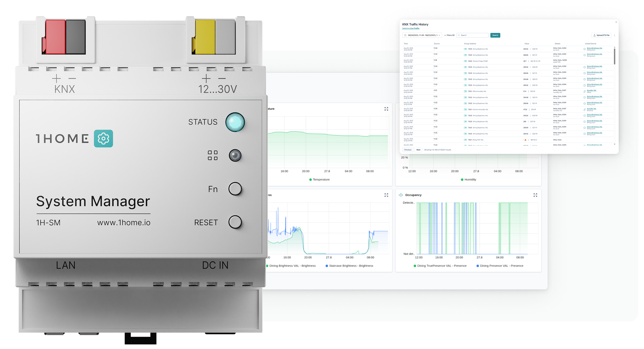Click the magnifier icon inside the Search box
Viewport: 644px width, 349px height.
coord(459,35)
